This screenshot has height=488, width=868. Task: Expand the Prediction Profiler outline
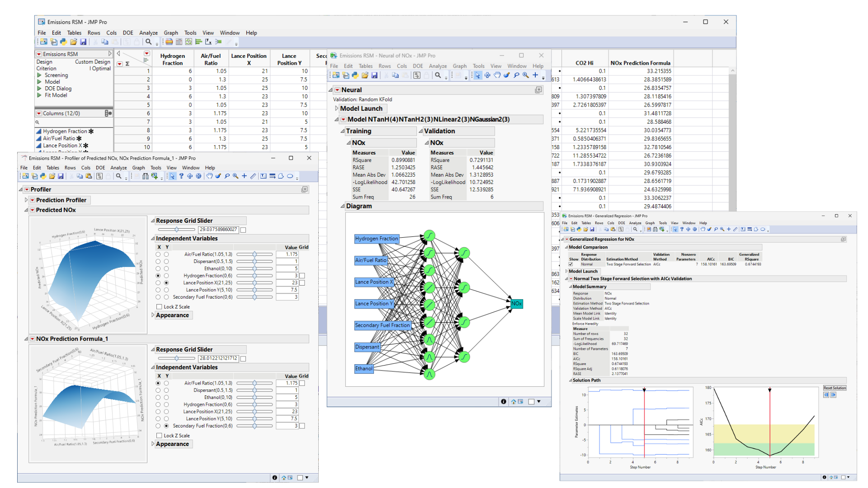(x=26, y=200)
